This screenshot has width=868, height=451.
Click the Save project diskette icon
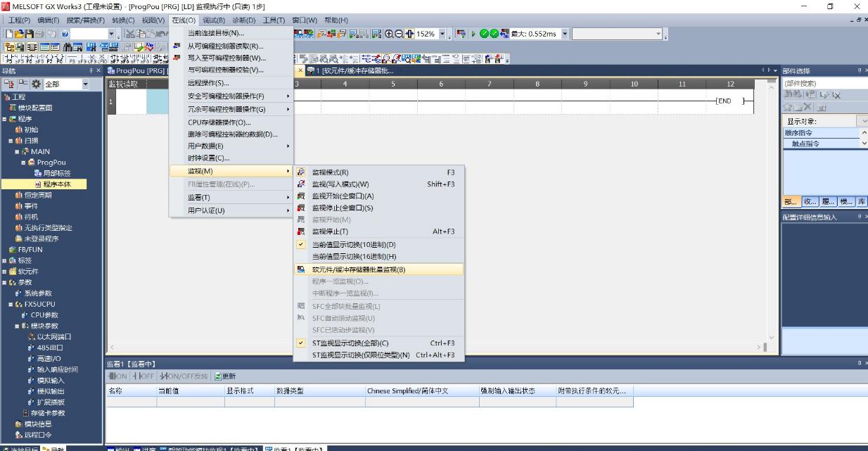(x=30, y=34)
